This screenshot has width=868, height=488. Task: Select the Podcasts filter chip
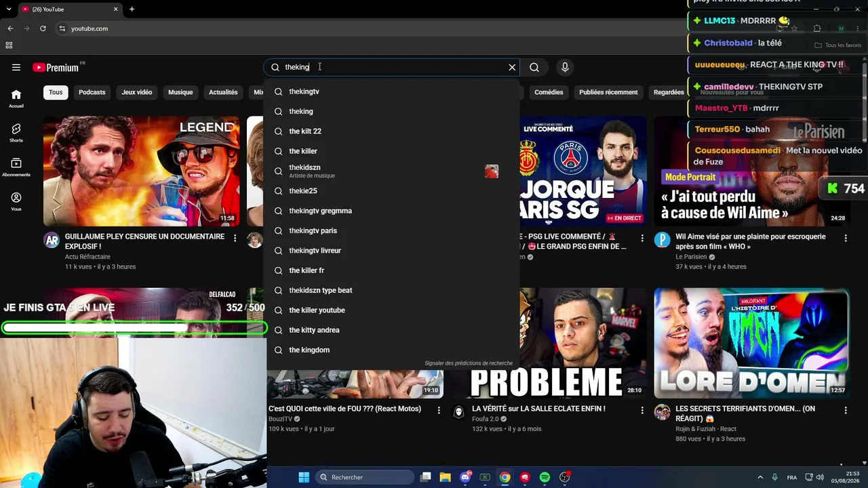[92, 92]
